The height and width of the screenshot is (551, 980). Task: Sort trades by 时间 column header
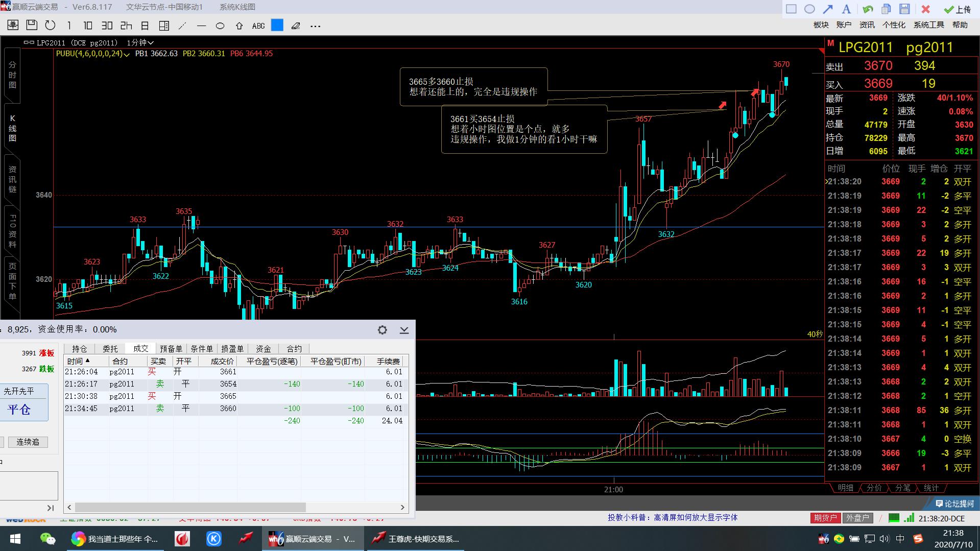(x=86, y=361)
